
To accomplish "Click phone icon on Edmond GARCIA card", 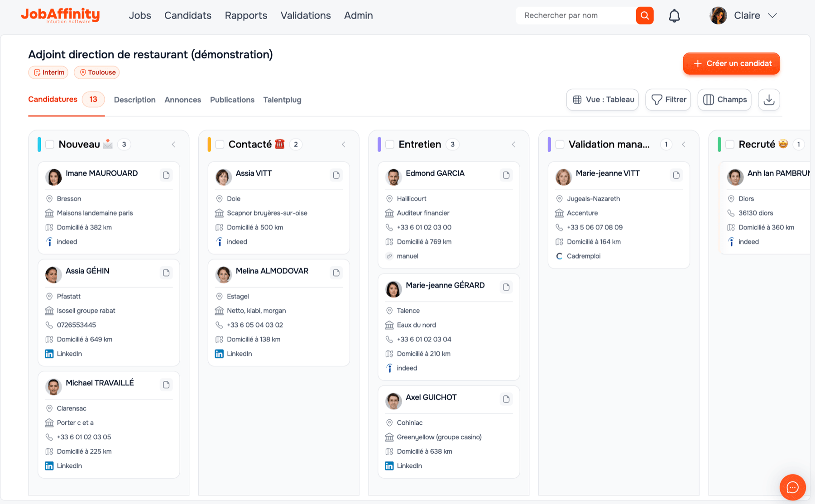I will click(x=389, y=227).
